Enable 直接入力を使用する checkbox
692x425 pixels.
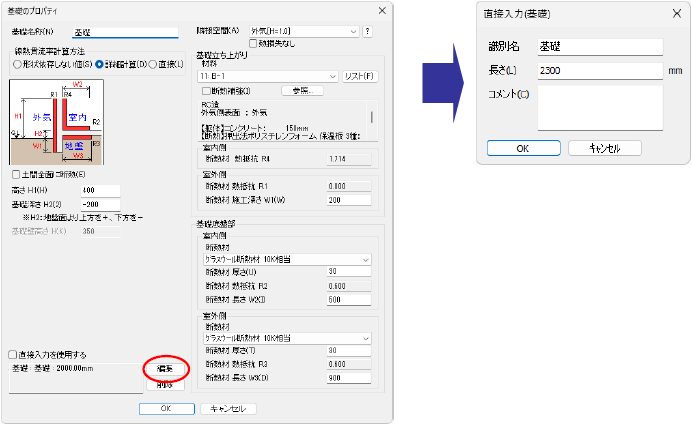[x=13, y=355]
